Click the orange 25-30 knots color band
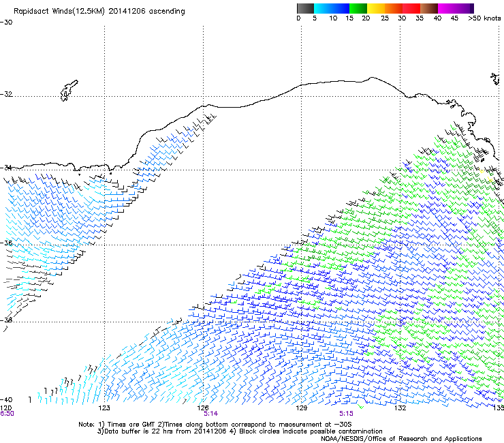The height and width of the screenshot is (443, 504). click(394, 8)
